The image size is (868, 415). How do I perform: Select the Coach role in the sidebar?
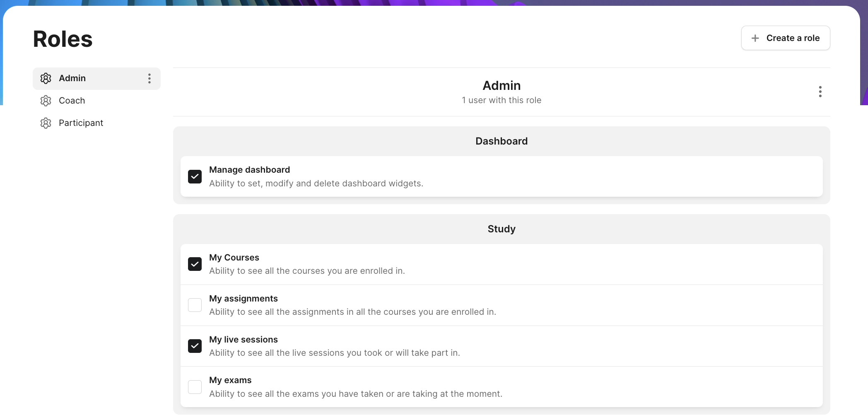72,101
